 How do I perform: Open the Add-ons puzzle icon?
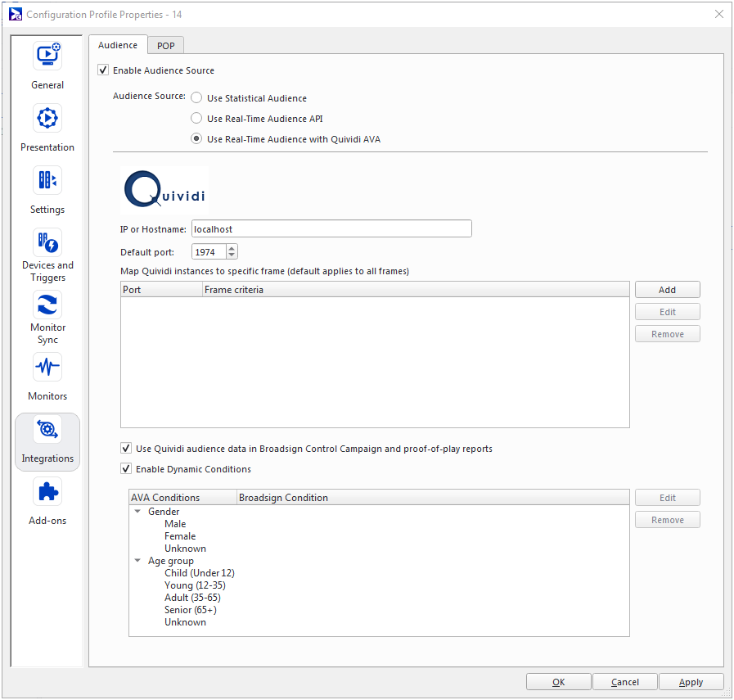pyautogui.click(x=47, y=492)
